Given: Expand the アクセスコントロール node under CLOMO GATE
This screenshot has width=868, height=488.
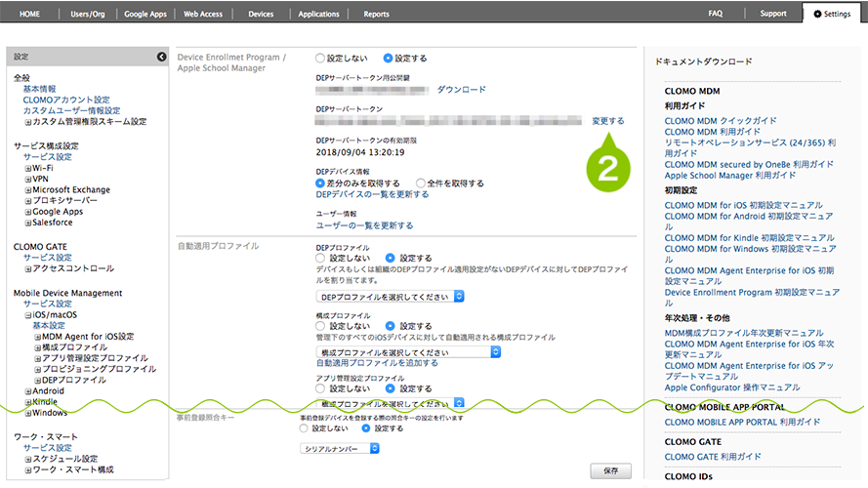Looking at the screenshot, I should tap(28, 268).
